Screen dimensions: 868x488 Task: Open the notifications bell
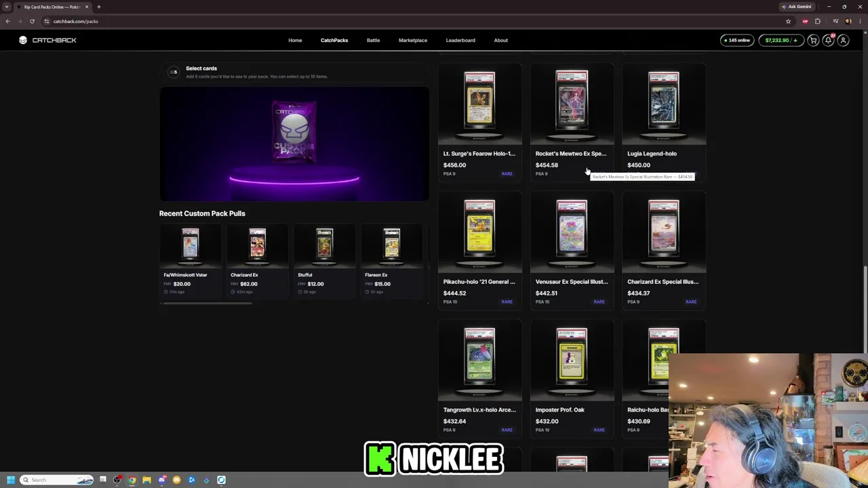pos(828,41)
